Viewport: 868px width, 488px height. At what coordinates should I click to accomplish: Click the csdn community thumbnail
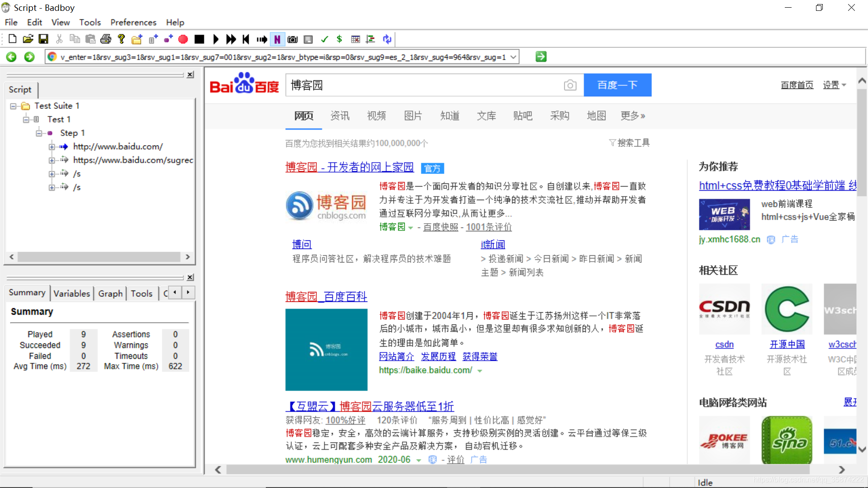[x=724, y=309]
